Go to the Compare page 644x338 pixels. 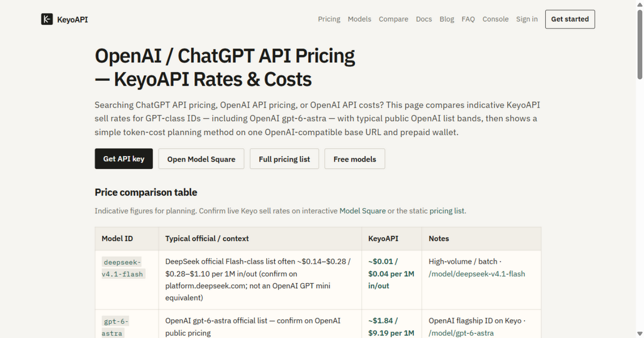point(393,19)
